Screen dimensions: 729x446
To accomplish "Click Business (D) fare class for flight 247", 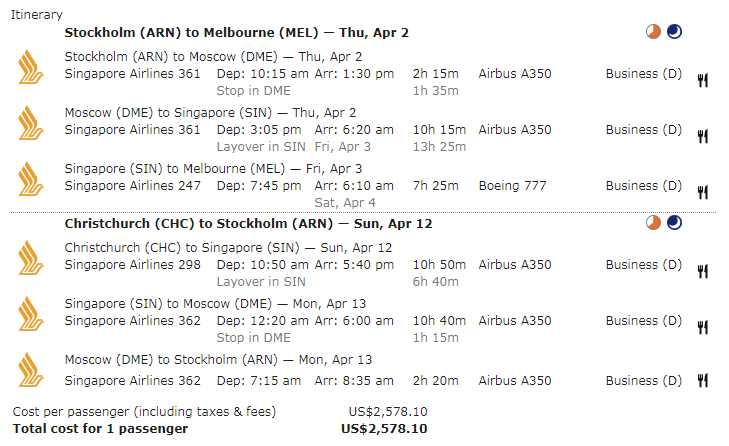I will tap(643, 186).
